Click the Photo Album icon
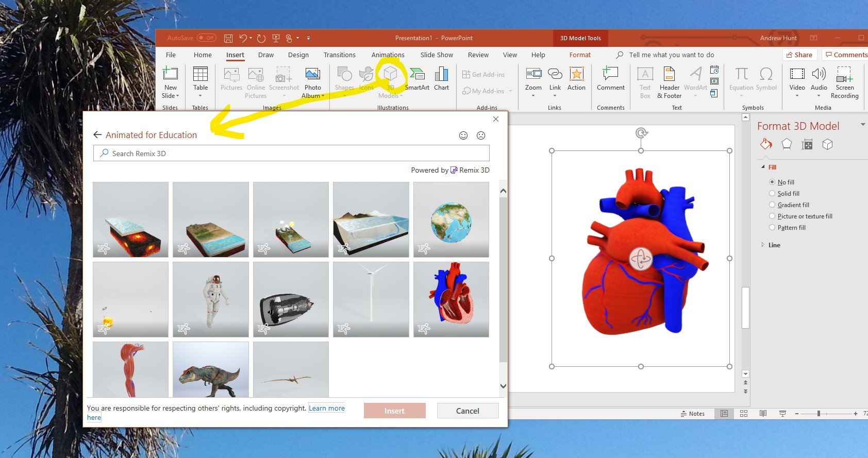The width and height of the screenshot is (868, 458). click(x=312, y=75)
